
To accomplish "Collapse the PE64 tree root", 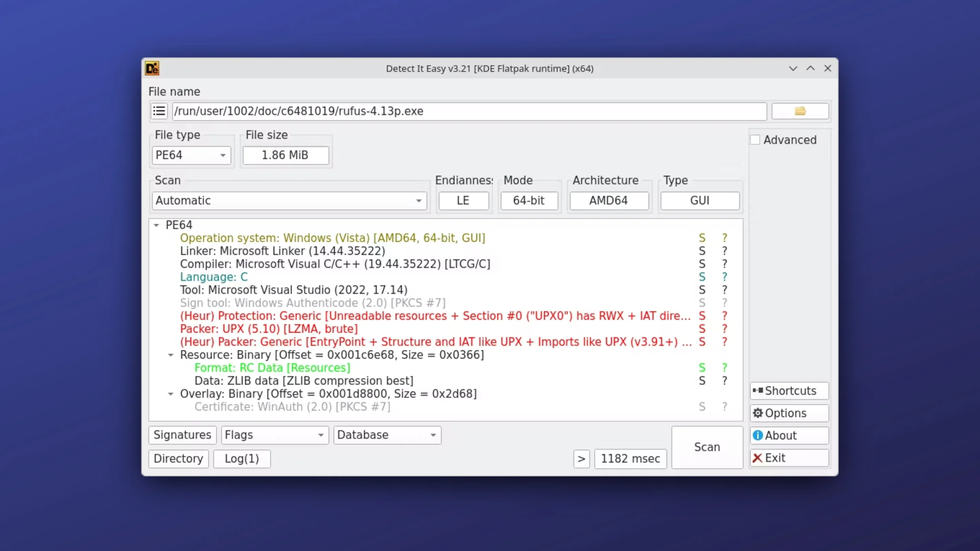I will coord(157,225).
